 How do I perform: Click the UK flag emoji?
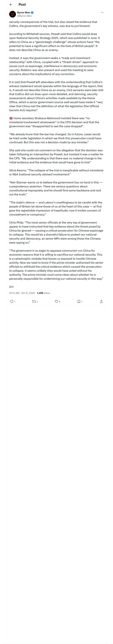(11, 118)
